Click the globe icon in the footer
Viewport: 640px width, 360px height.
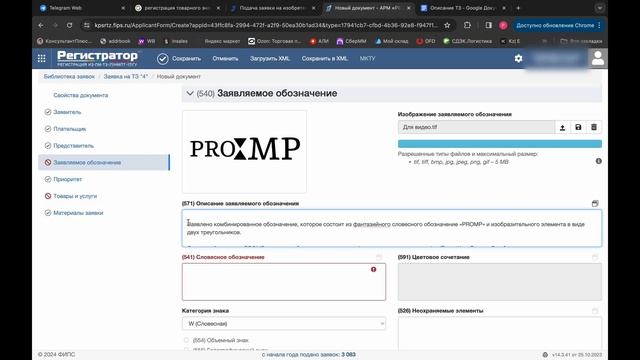(x=545, y=355)
